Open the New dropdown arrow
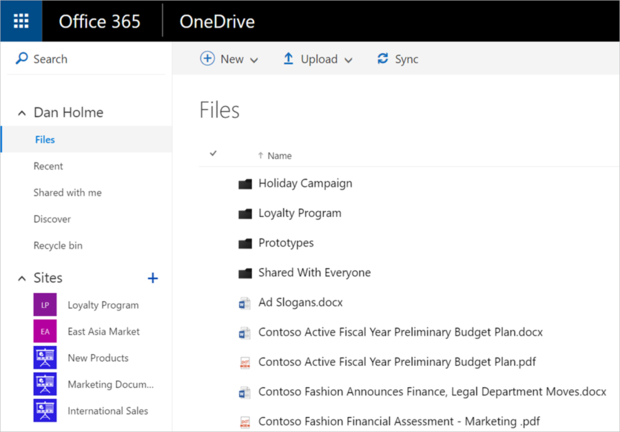The height and width of the screenshot is (432, 620). [254, 60]
